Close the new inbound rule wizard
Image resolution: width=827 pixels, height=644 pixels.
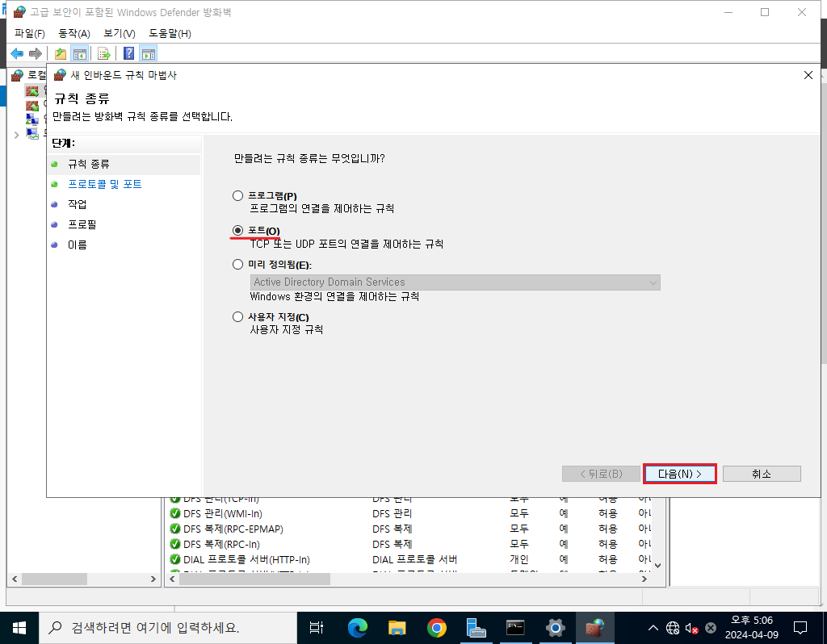(808, 75)
